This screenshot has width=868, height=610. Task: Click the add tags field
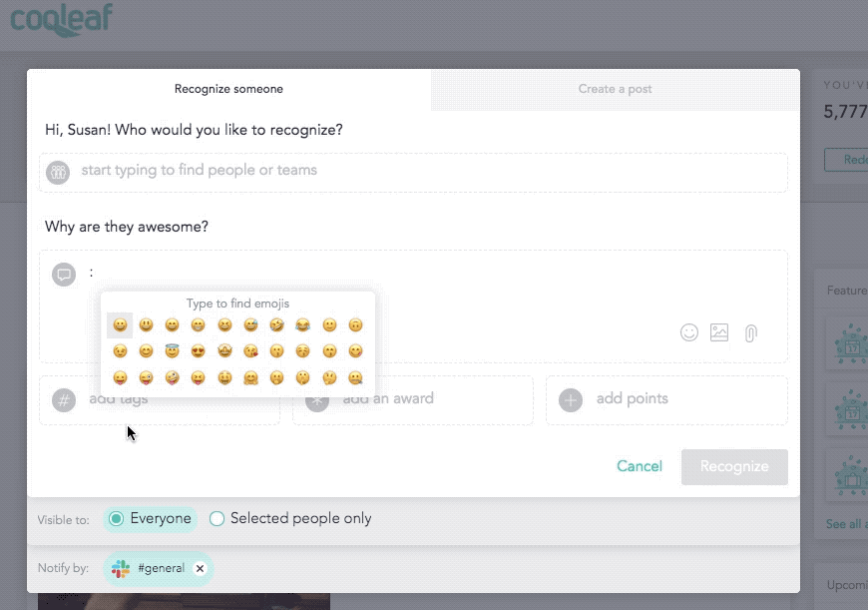pos(160,400)
